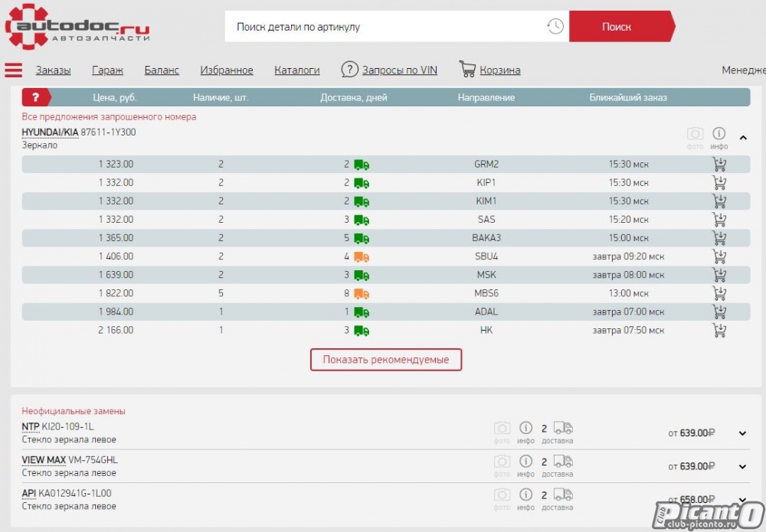Add HK offer to cart
The width and height of the screenshot is (766, 532).
(719, 331)
